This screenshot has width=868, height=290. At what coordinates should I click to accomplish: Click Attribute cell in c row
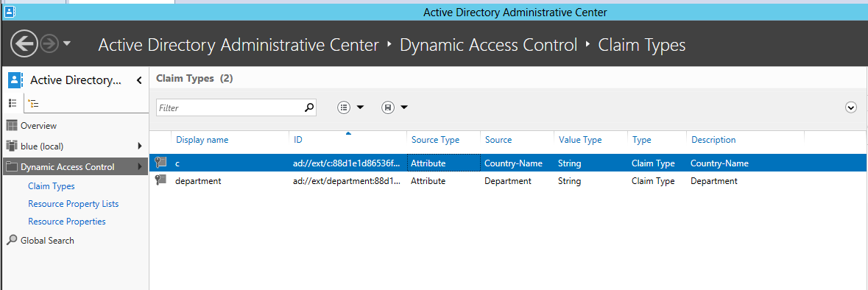point(428,163)
